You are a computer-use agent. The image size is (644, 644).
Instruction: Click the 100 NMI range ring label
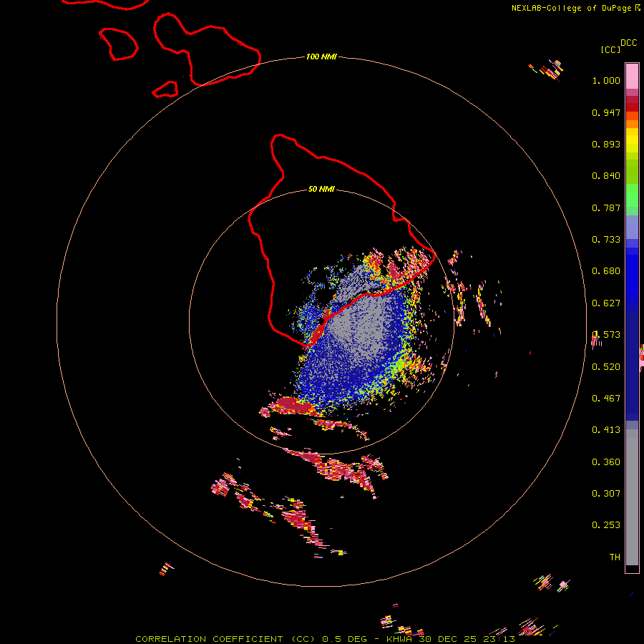click(x=321, y=57)
